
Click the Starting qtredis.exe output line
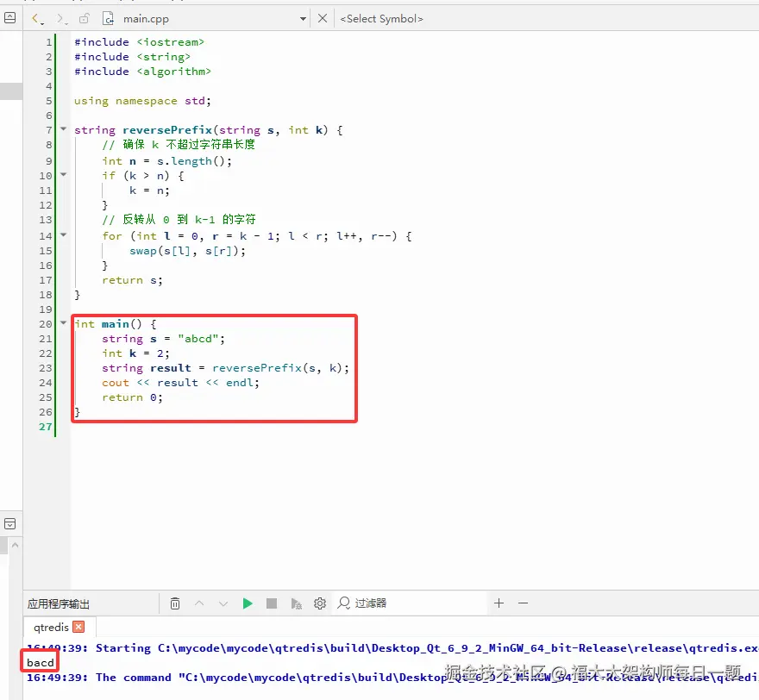(x=392, y=648)
